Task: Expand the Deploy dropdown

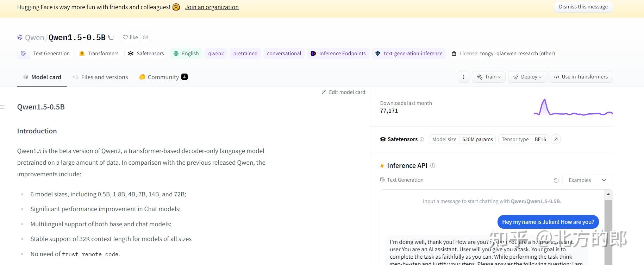Action: coord(527,77)
